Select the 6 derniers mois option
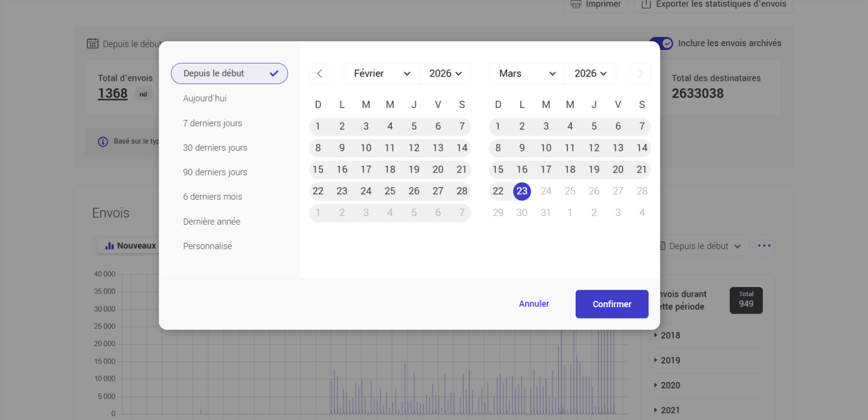Viewport: 868px width, 420px height. 213,197
